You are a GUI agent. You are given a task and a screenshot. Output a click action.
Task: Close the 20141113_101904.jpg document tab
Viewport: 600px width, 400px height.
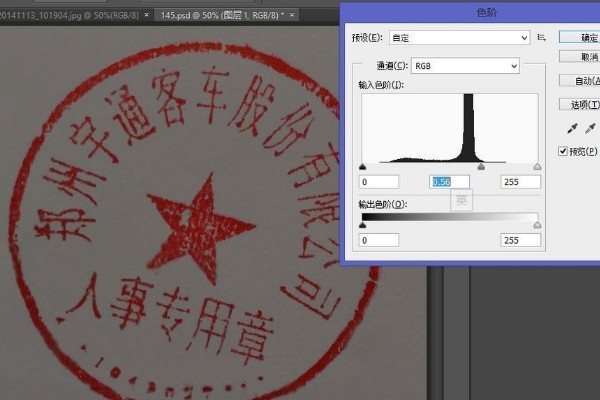(x=148, y=16)
